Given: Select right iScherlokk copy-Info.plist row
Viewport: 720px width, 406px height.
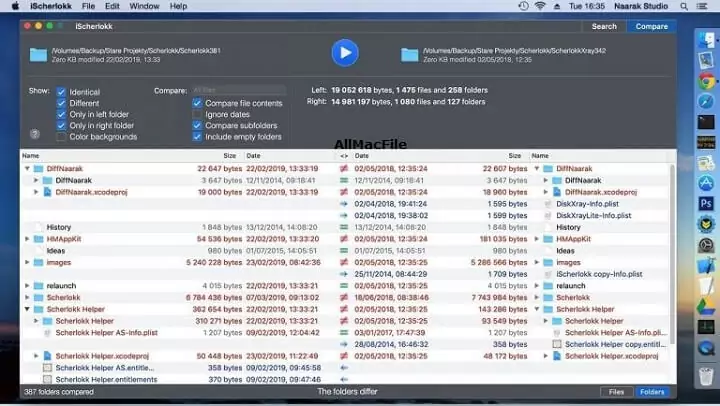Looking at the screenshot, I should 512,274.
